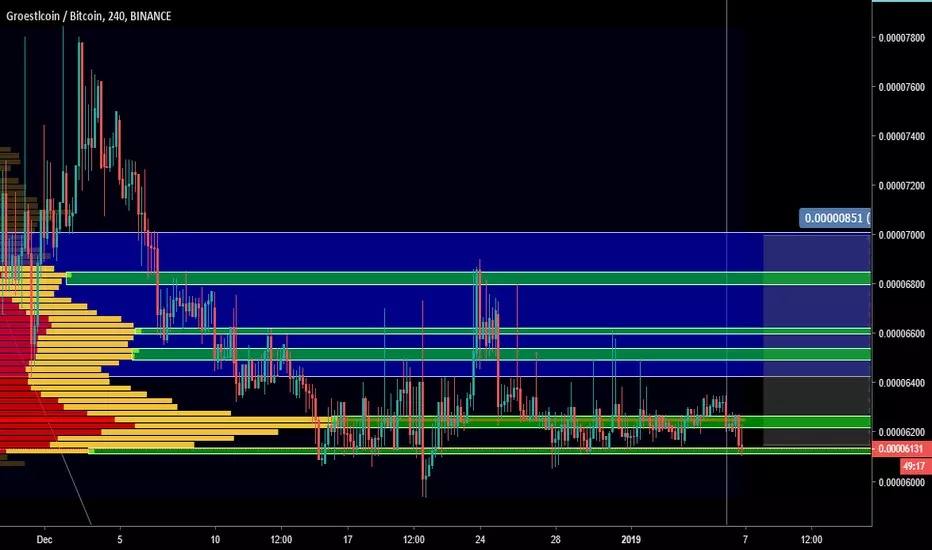Click the 0.00006800 price axis label
932x550 pixels.
(x=902, y=285)
